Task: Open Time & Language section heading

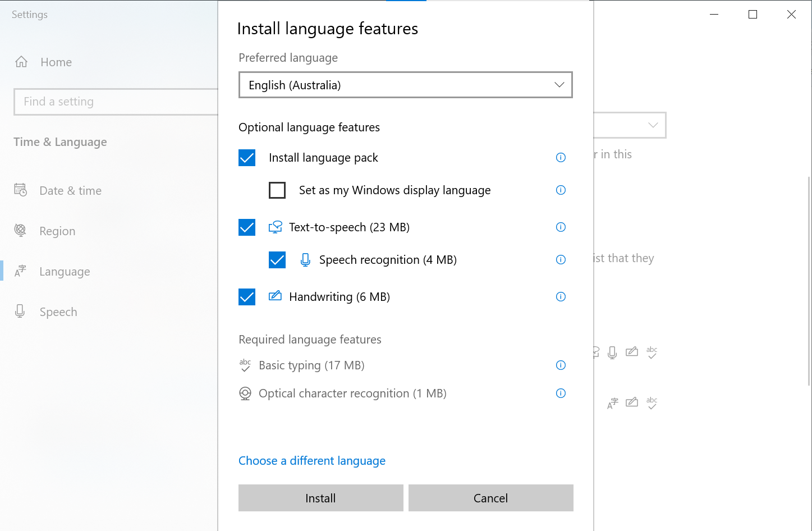Action: (x=59, y=142)
